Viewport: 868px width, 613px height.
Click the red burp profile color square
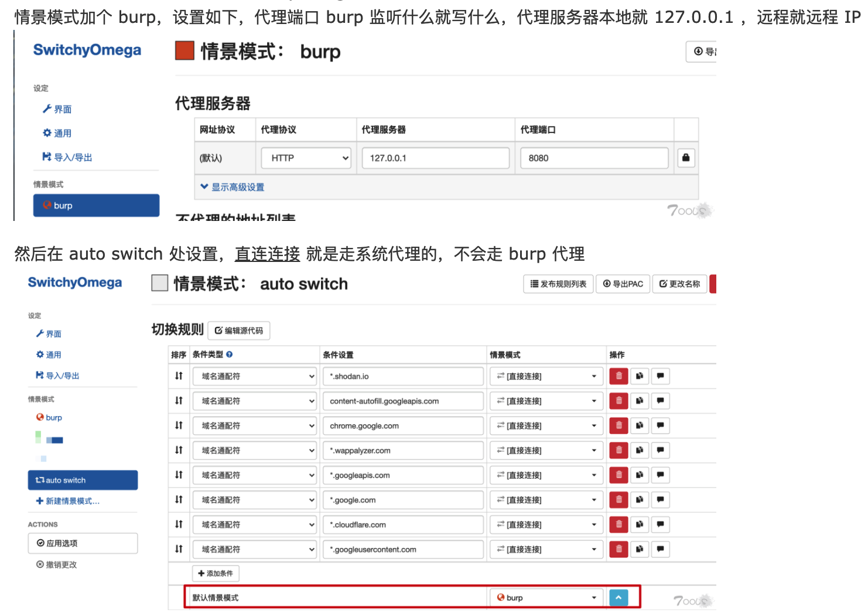pos(184,51)
